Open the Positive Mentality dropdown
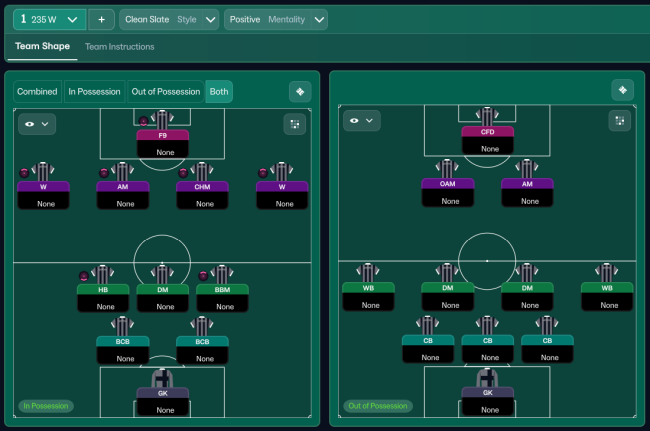 [276, 19]
